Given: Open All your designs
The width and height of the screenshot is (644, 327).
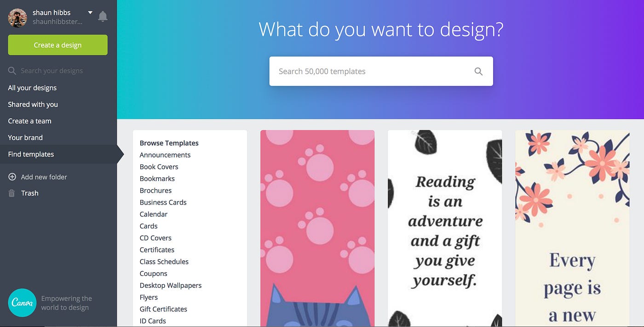Looking at the screenshot, I should (x=32, y=88).
